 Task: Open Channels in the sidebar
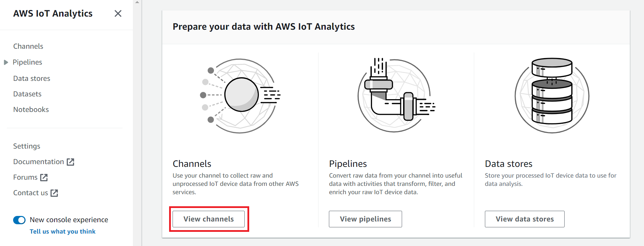(28, 46)
